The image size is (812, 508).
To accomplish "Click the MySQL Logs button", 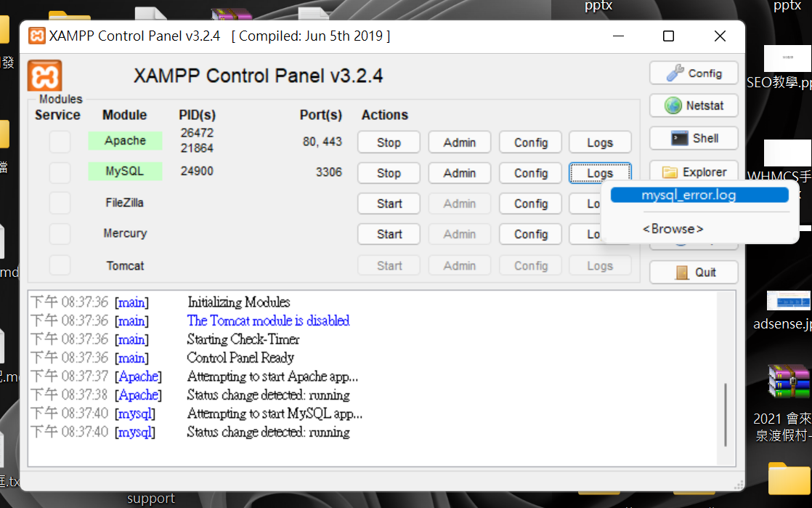I will point(600,173).
